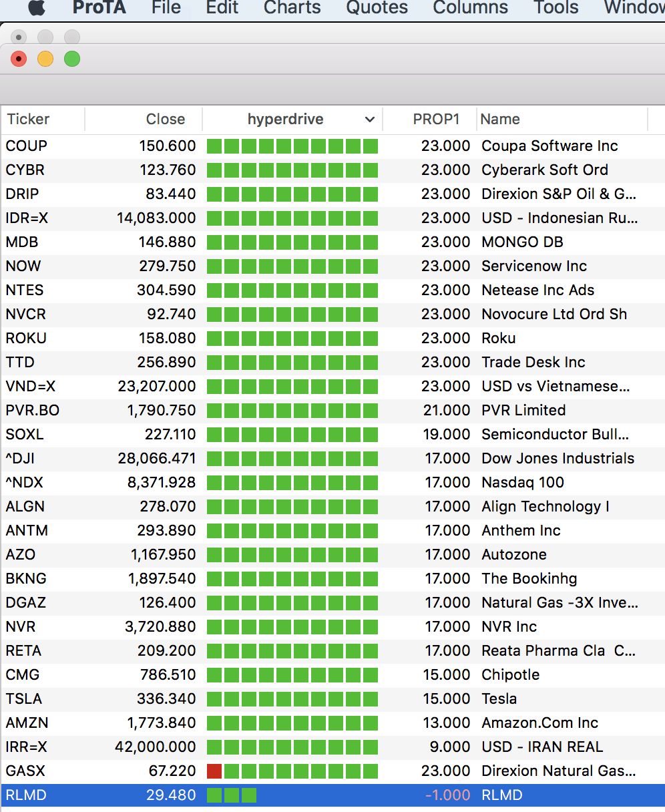
Task: Click the Dow Jones Industrials name cell
Action: point(558,459)
